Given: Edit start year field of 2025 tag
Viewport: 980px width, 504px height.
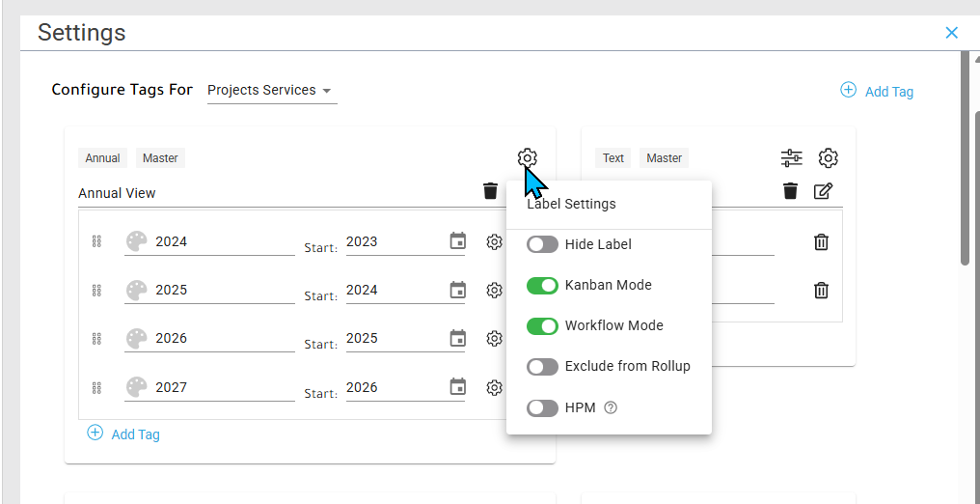Looking at the screenshot, I should pyautogui.click(x=396, y=291).
